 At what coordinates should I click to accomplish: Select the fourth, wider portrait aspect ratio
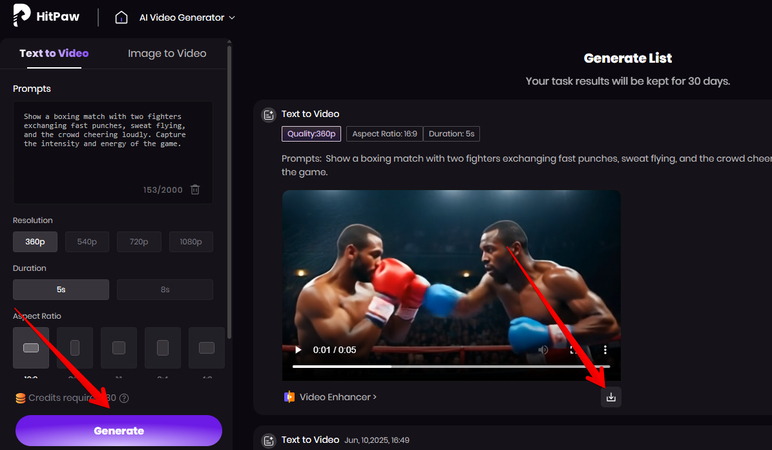162,348
